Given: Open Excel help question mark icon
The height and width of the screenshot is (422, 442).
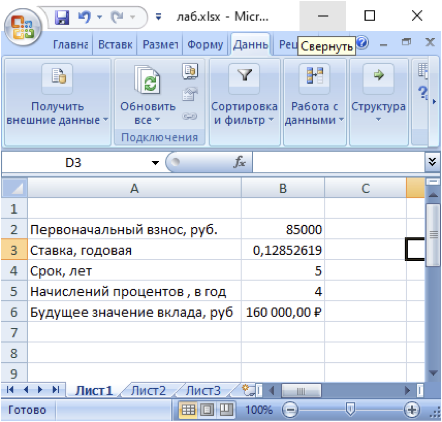Looking at the screenshot, I should click(x=362, y=43).
